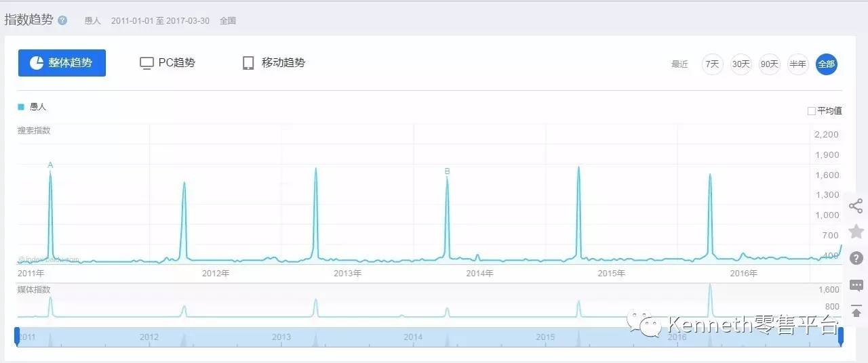This screenshot has width=868, height=363.
Task: Click the 1,000 y-axis value
Action: pyautogui.click(x=827, y=215)
